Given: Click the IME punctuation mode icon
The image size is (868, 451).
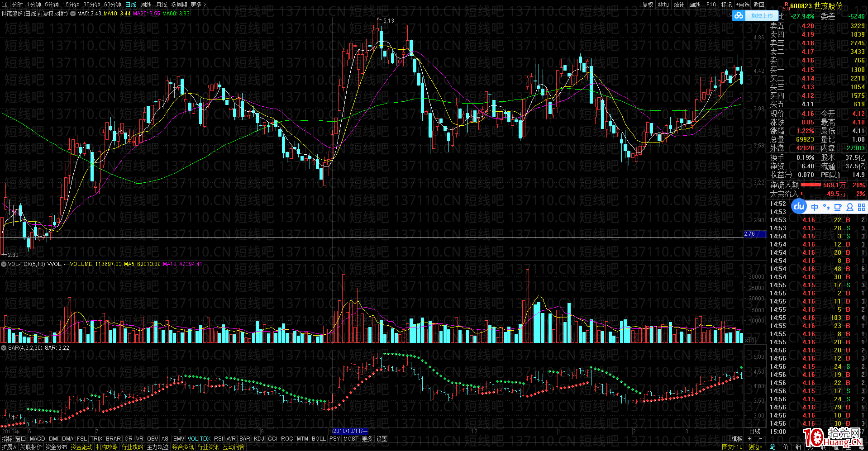Looking at the screenshot, I should [x=826, y=207].
